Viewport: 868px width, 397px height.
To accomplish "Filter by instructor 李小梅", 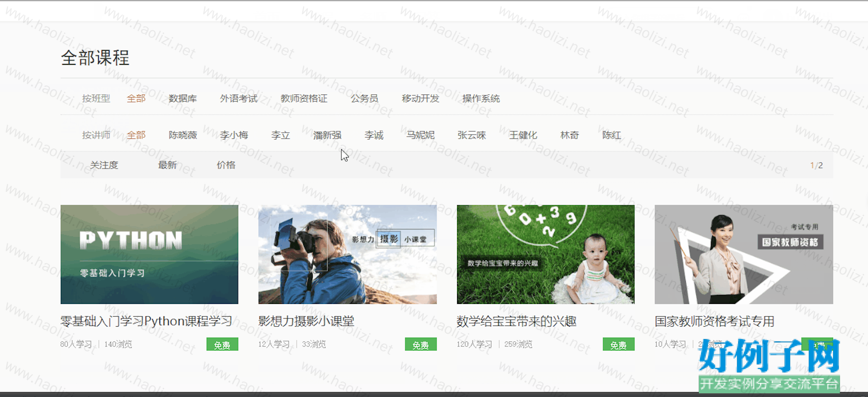I will tap(234, 135).
